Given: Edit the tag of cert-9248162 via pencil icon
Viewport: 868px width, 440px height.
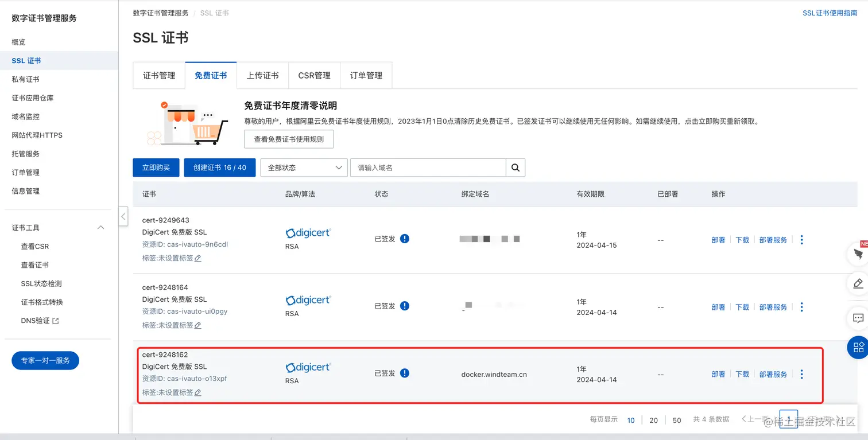Looking at the screenshot, I should pos(198,392).
